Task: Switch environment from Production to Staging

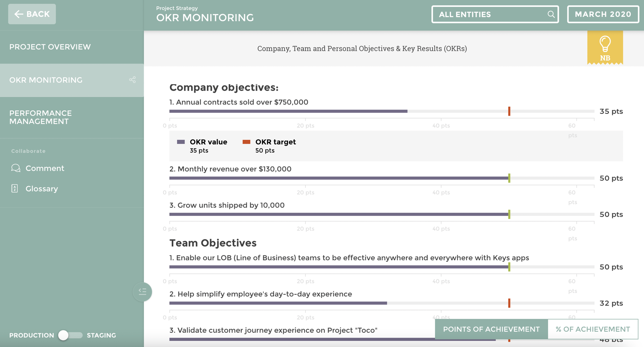Action: point(71,335)
